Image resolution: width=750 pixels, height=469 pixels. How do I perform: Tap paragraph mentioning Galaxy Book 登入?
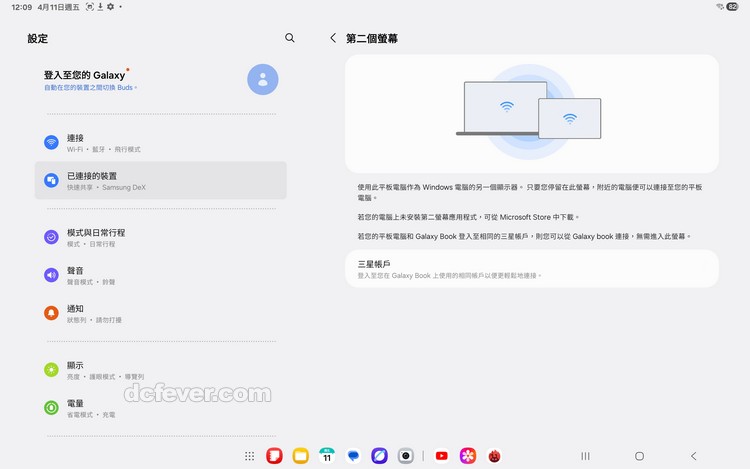524,236
